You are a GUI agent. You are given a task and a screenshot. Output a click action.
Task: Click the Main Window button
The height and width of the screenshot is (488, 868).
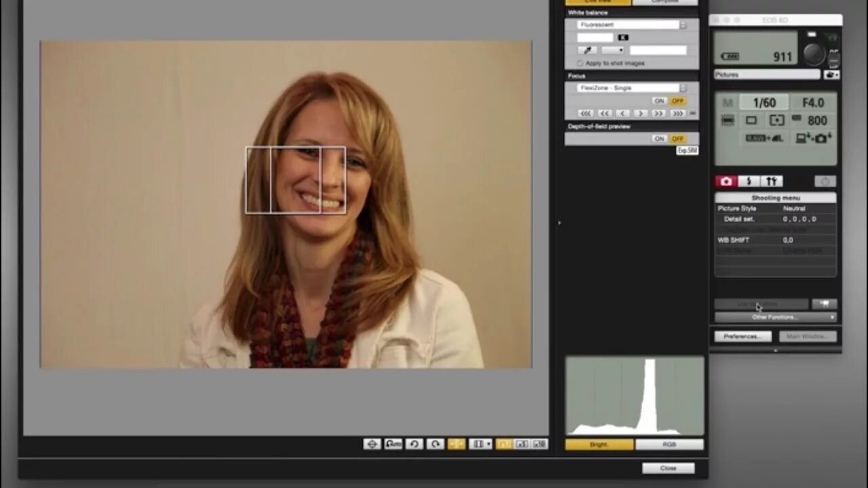808,336
